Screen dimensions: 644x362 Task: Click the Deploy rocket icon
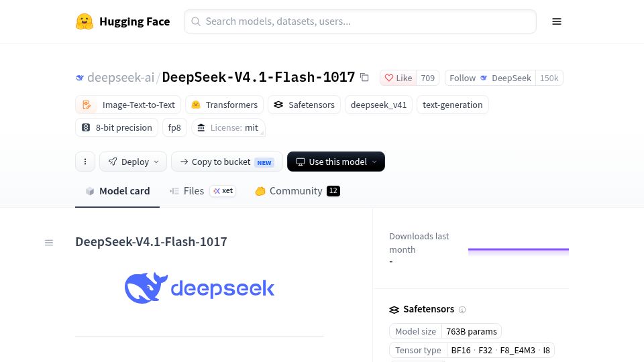click(x=113, y=162)
